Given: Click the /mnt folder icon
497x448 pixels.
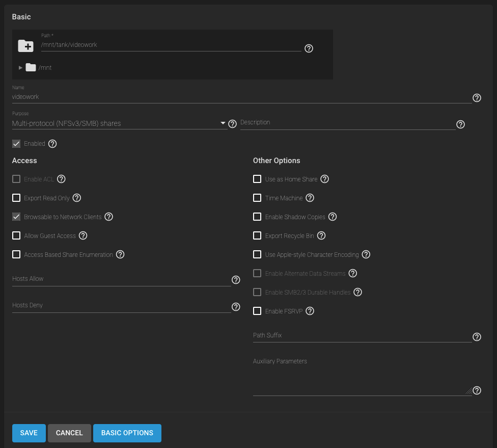Looking at the screenshot, I should pyautogui.click(x=31, y=68).
